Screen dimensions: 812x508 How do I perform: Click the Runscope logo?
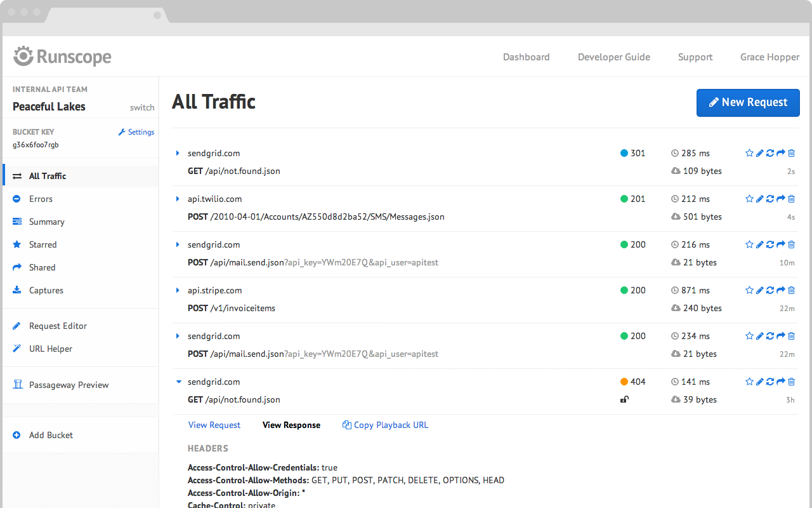pyautogui.click(x=62, y=57)
